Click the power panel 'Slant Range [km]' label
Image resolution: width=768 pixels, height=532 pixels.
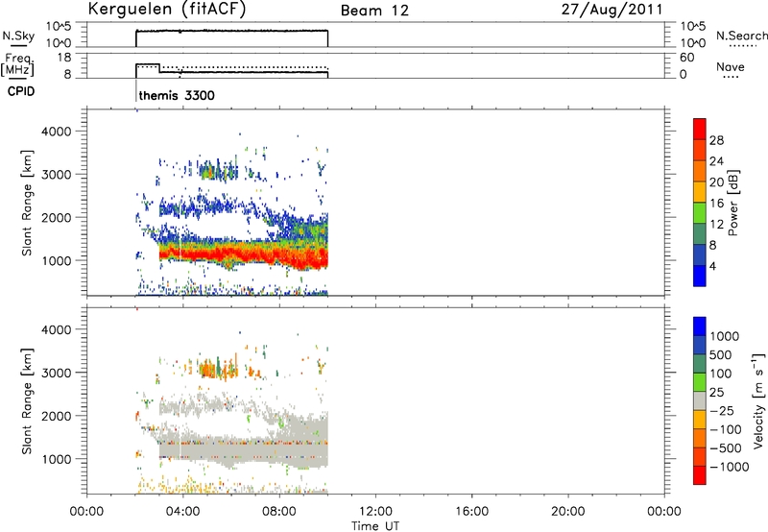pos(27,203)
